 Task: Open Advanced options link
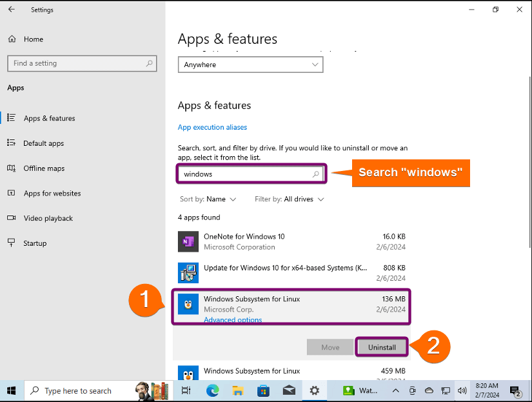pyautogui.click(x=233, y=319)
